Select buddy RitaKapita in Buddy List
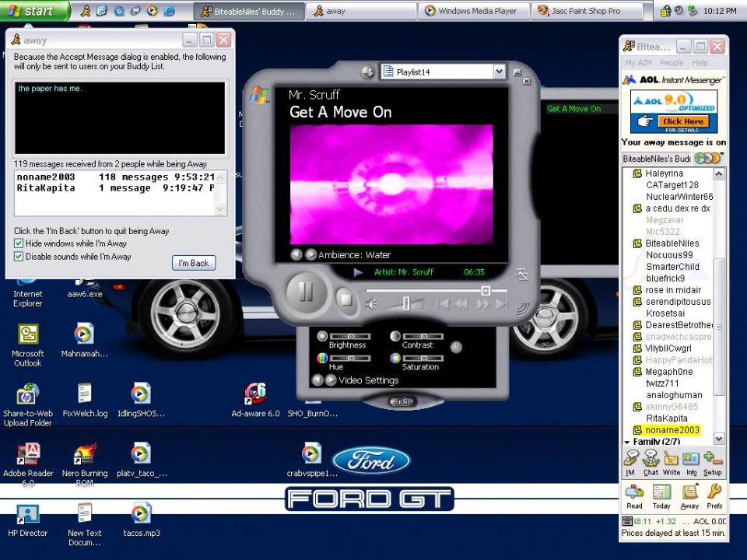 click(667, 418)
